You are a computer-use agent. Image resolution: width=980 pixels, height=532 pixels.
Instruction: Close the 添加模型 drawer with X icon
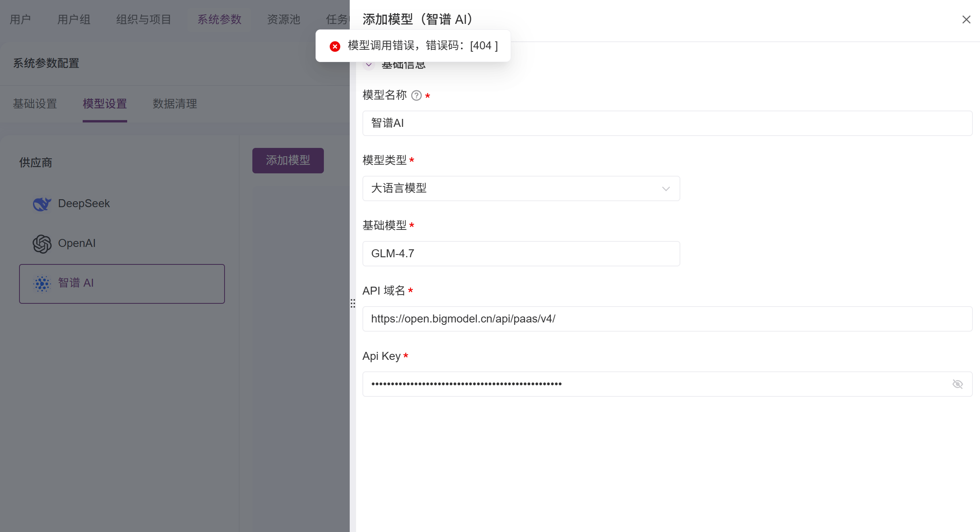coord(966,19)
